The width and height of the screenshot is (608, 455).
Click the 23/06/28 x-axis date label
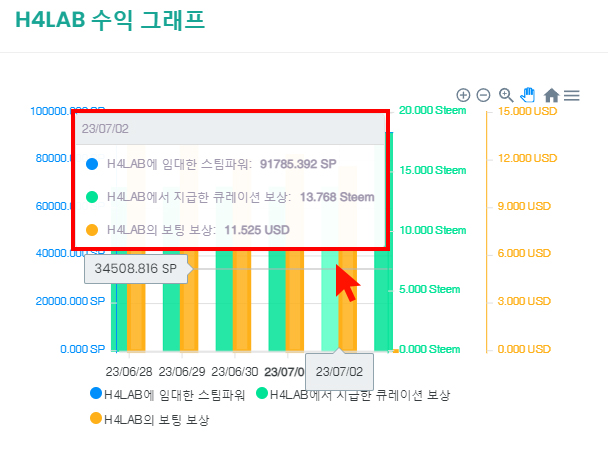click(x=129, y=372)
